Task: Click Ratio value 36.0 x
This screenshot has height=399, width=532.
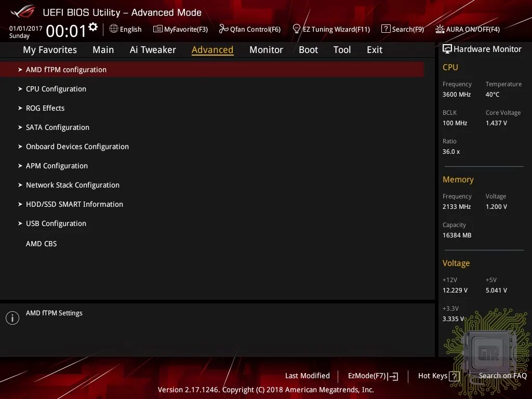Action: [451, 151]
